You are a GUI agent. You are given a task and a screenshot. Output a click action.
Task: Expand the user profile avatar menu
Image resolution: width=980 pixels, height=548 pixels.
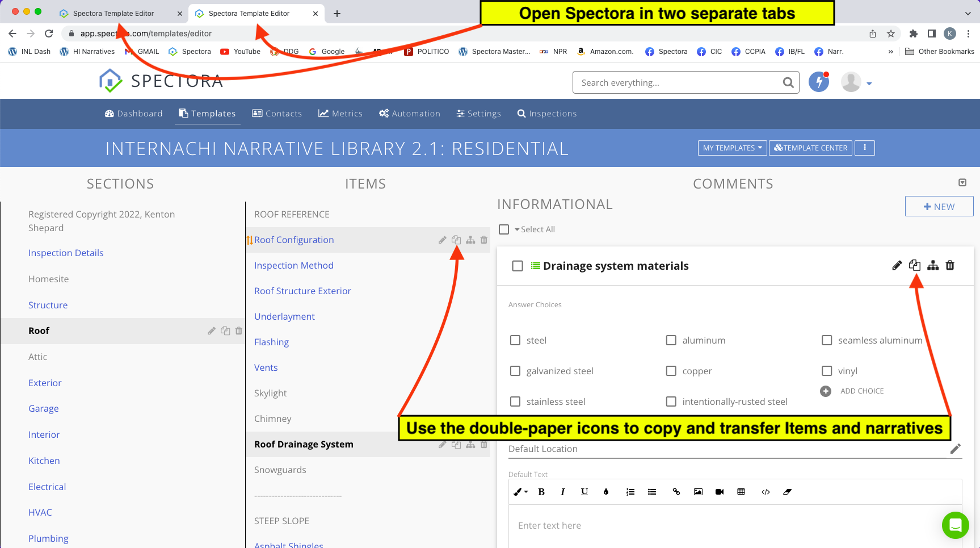coord(856,82)
